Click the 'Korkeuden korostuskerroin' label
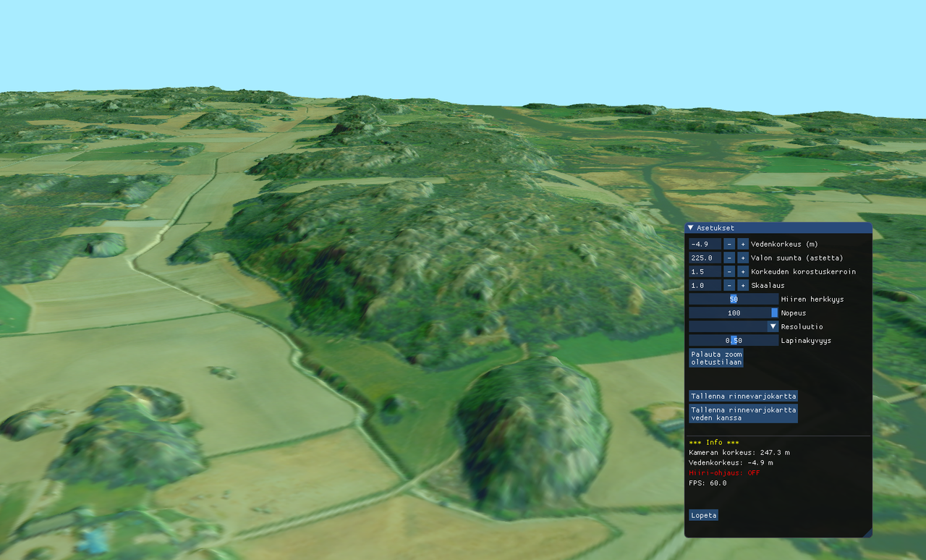This screenshot has height=560, width=926. click(x=804, y=272)
